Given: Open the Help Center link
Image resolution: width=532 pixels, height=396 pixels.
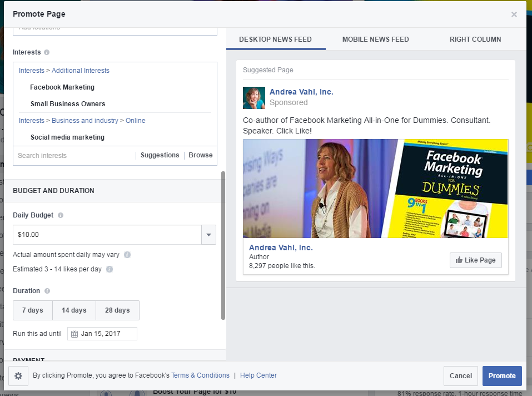Looking at the screenshot, I should tap(258, 375).
